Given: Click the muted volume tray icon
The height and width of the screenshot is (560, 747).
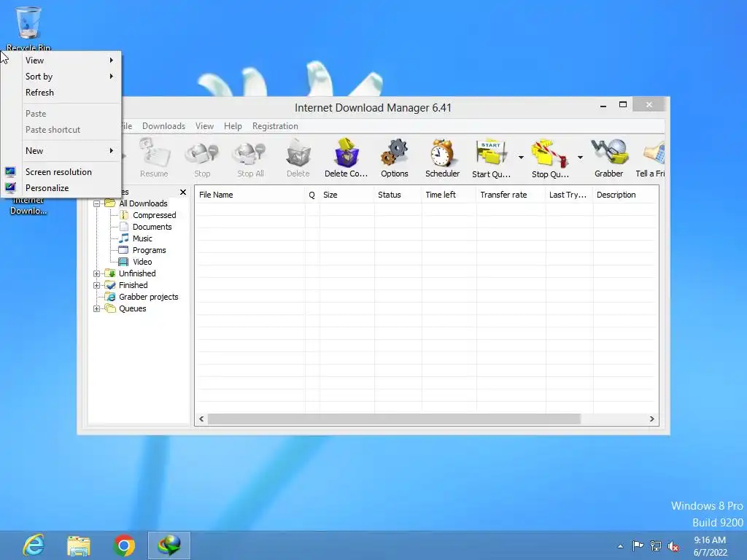Looking at the screenshot, I should coord(673,546).
